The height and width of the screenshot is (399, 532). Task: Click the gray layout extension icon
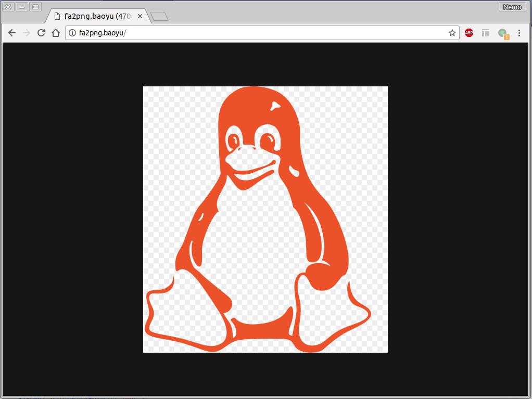tap(486, 33)
